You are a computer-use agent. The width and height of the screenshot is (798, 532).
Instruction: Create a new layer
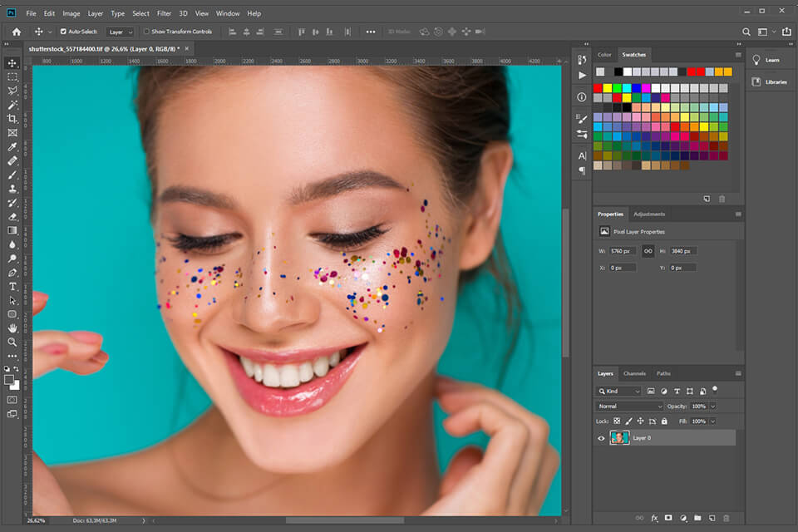712,518
